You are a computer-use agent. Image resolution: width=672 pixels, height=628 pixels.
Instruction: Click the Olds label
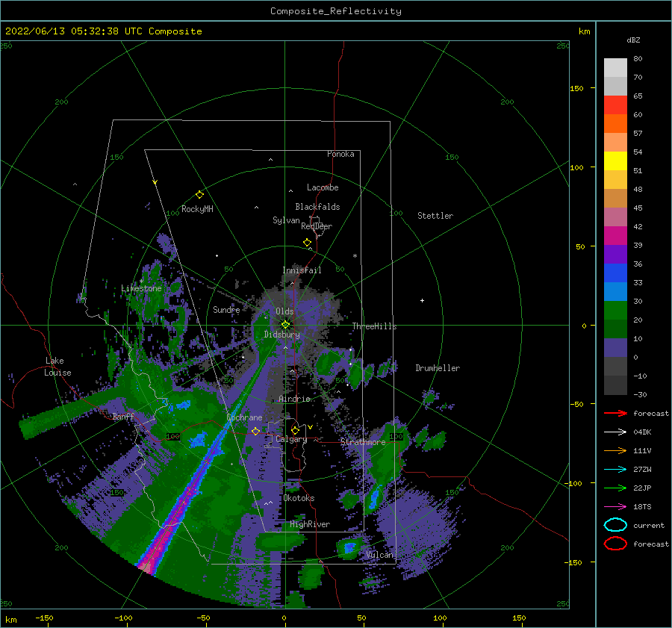click(x=284, y=311)
